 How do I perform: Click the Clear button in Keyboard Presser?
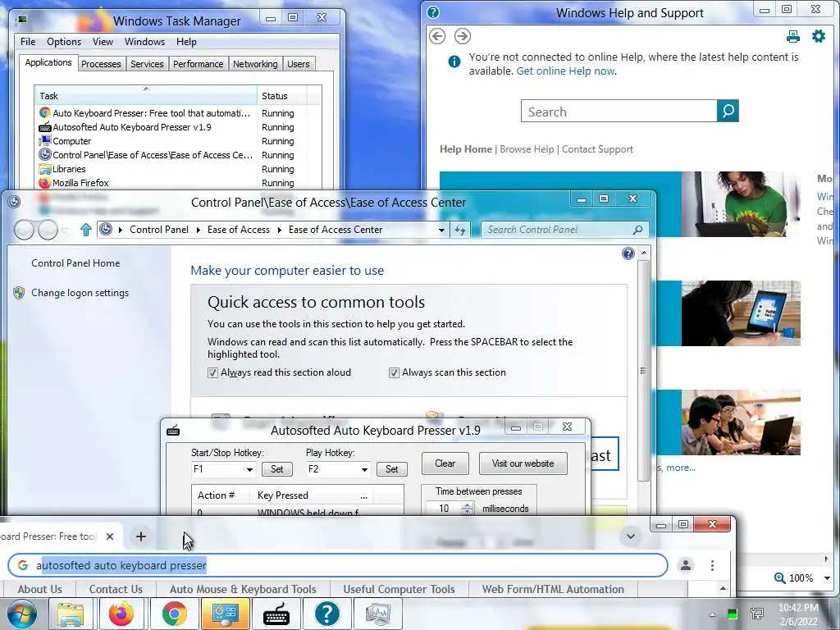pos(445,463)
